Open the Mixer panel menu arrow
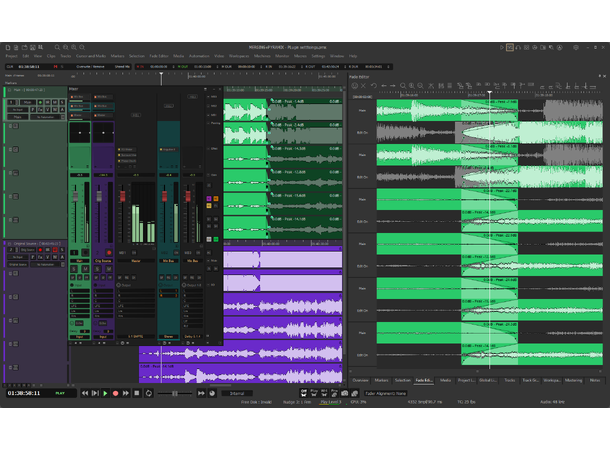 [205, 89]
